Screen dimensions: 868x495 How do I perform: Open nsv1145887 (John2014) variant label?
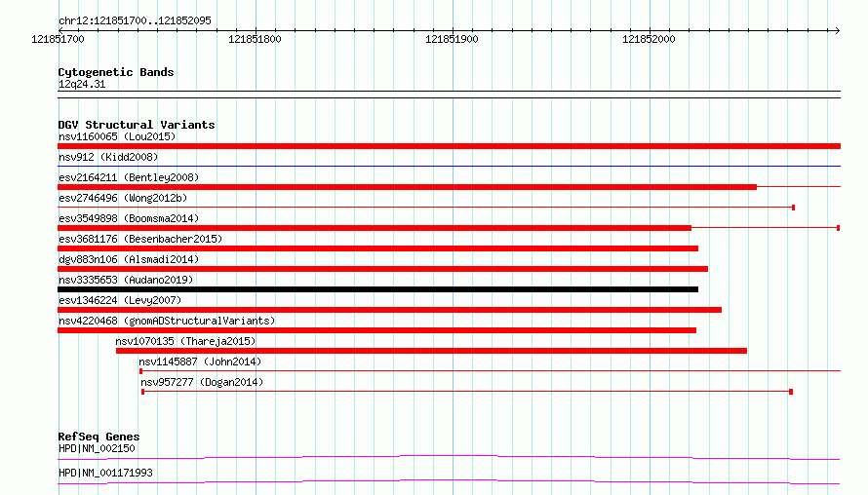point(200,362)
